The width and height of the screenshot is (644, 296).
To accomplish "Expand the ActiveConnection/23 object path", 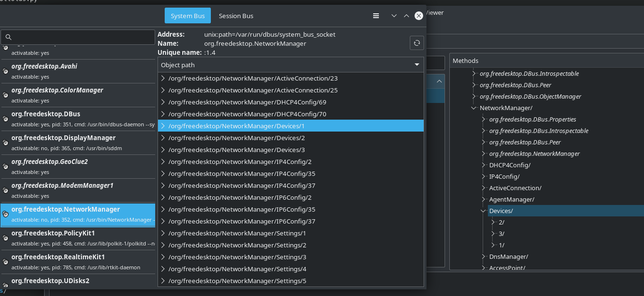I will [x=163, y=78].
